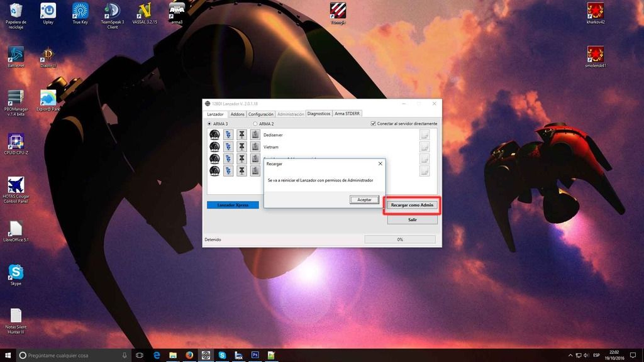
Task: Open the Skype desktop shortcut
Action: tap(16, 275)
